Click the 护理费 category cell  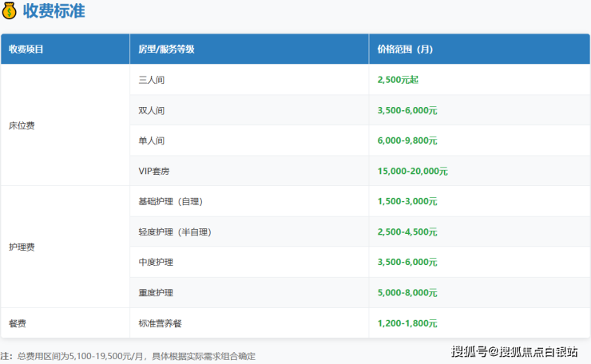click(x=22, y=247)
